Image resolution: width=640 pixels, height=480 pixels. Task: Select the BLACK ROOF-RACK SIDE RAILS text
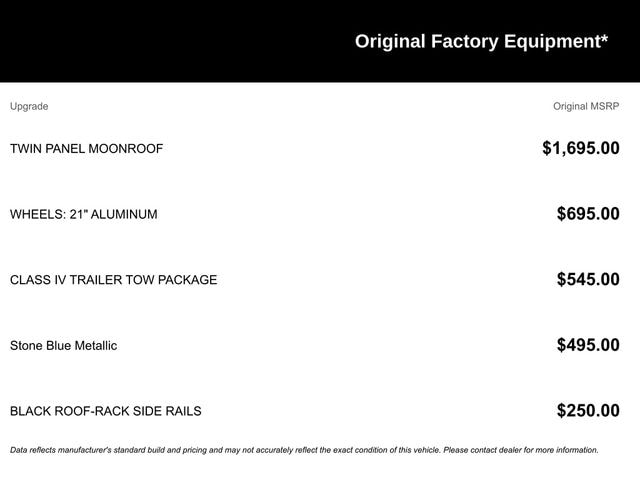point(105,411)
